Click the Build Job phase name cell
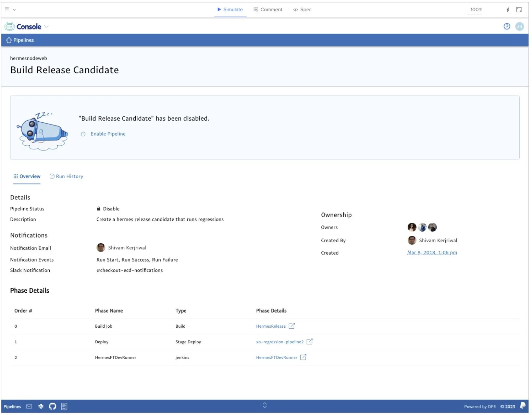This screenshot has height=415, width=532. [x=104, y=326]
